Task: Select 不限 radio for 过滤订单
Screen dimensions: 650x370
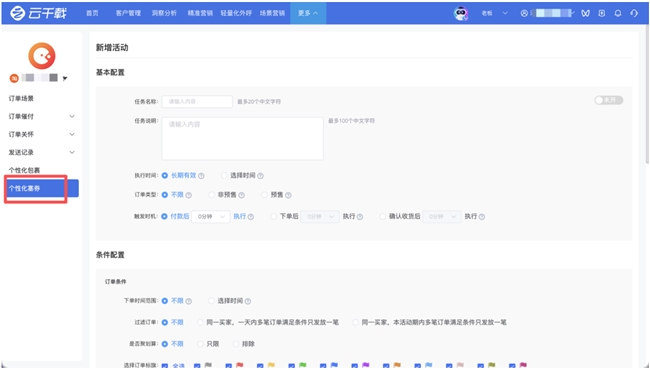Action: tap(165, 322)
